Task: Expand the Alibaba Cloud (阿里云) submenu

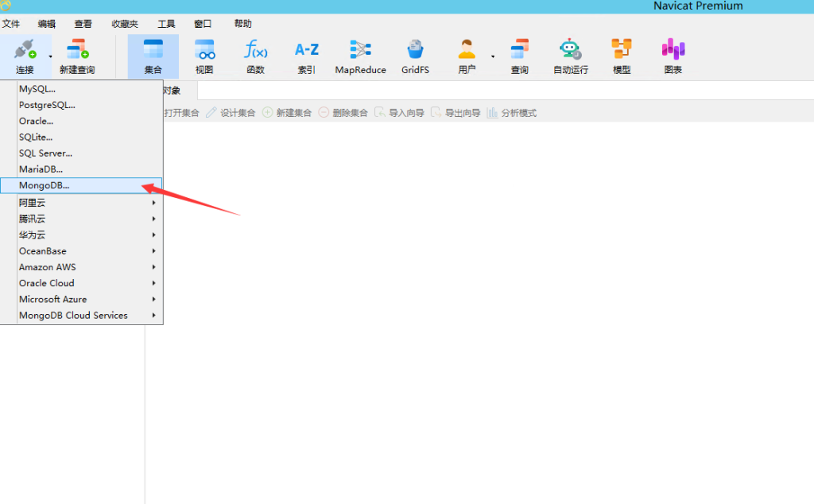Action: click(x=86, y=203)
